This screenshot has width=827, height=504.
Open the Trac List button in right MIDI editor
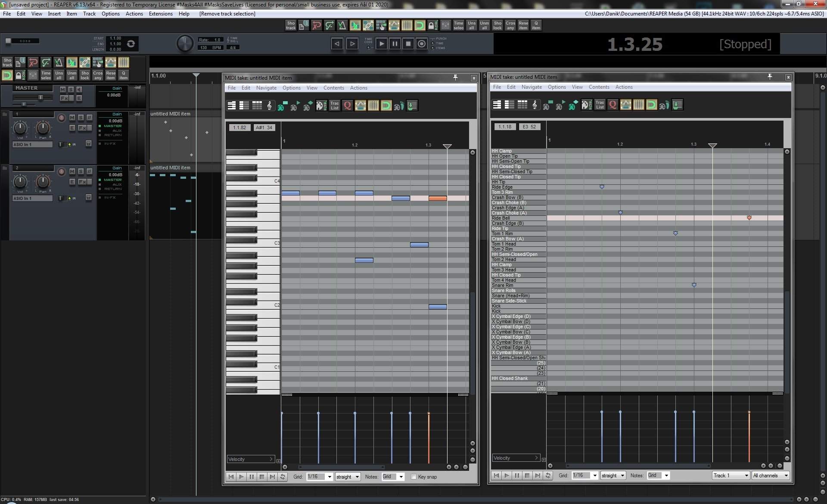[600, 105]
